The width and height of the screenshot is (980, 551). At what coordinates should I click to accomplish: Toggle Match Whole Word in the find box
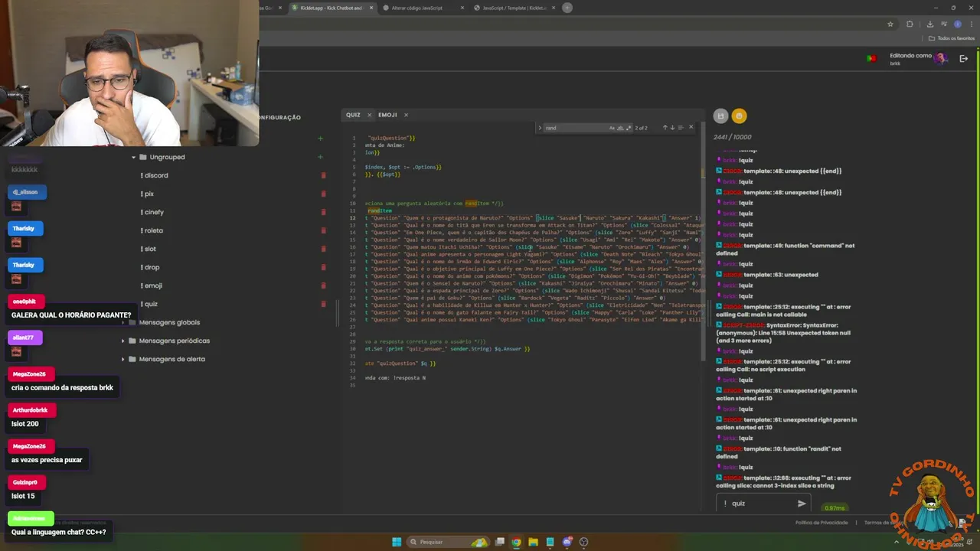[x=620, y=128]
